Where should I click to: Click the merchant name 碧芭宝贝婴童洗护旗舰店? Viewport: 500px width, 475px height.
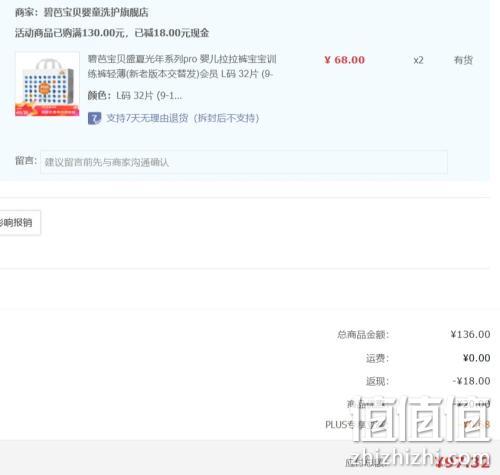(96, 13)
